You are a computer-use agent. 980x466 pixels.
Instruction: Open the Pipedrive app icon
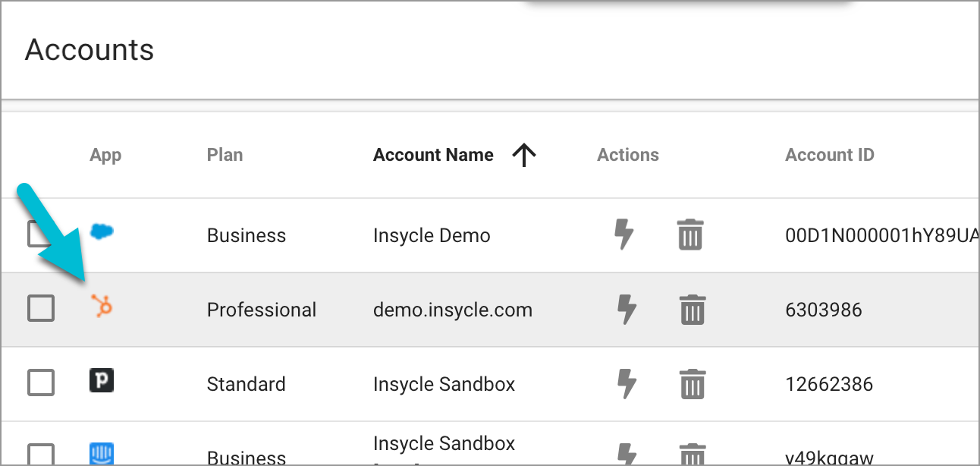point(102,383)
